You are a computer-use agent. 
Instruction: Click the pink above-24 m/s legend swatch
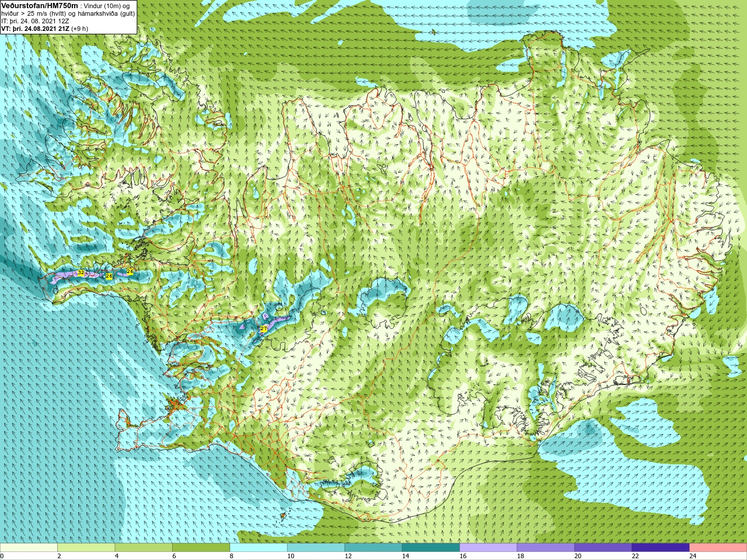click(x=718, y=548)
